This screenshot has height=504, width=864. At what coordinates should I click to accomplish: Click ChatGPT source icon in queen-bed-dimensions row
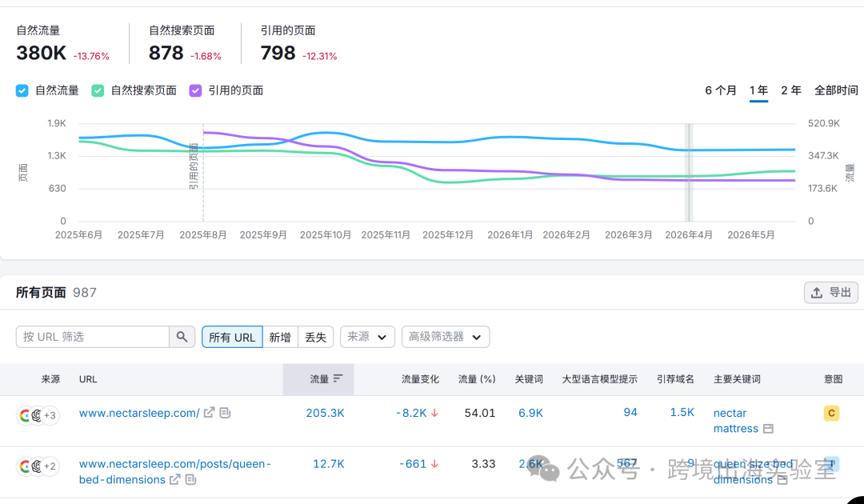point(36,466)
